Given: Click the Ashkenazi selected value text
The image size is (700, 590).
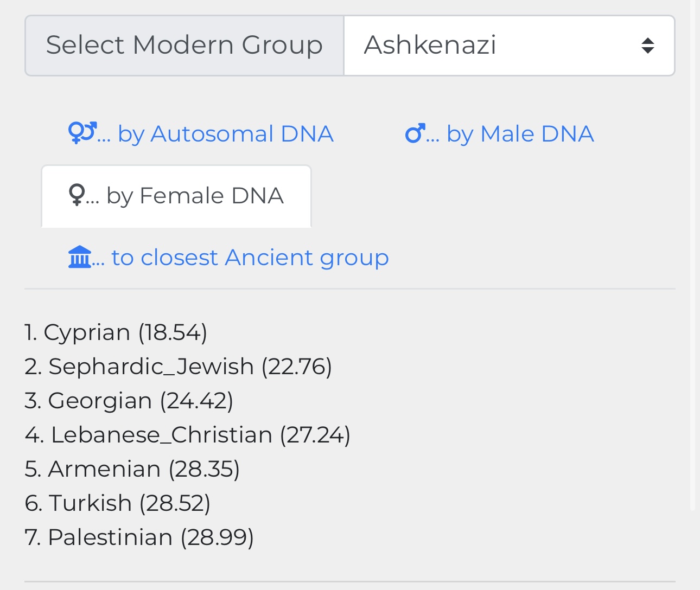Looking at the screenshot, I should 430,46.
